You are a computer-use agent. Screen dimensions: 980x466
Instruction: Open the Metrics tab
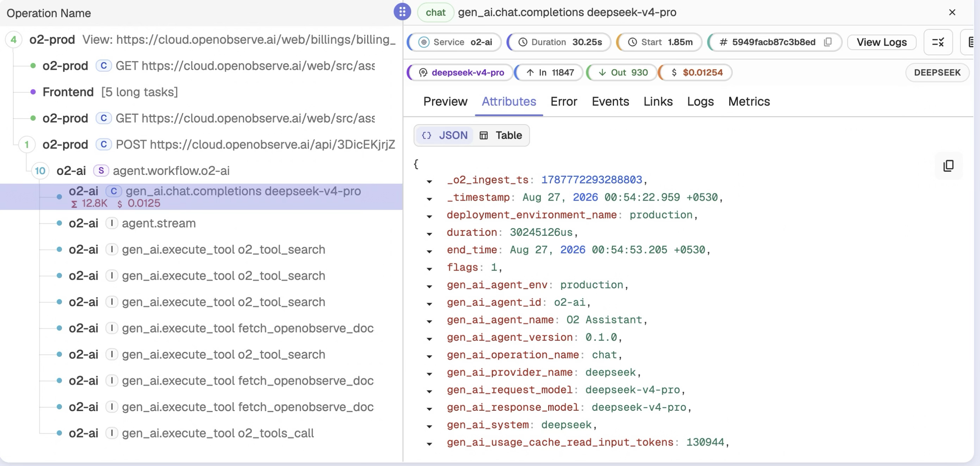pyautogui.click(x=749, y=101)
